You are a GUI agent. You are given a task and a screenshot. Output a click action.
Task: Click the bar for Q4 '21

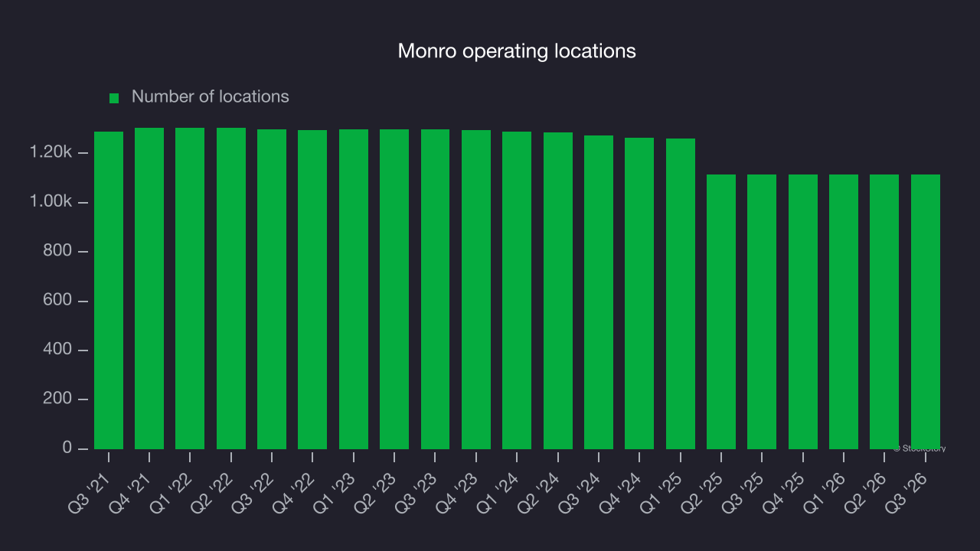(149, 289)
